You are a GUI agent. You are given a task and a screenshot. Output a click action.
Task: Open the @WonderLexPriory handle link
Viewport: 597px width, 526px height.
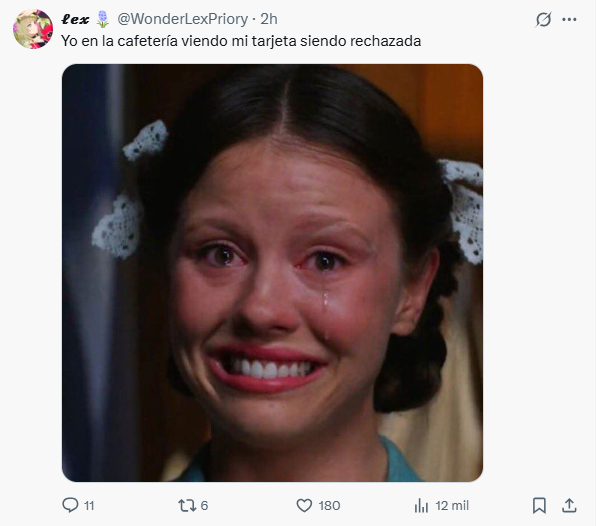pyautogui.click(x=183, y=19)
